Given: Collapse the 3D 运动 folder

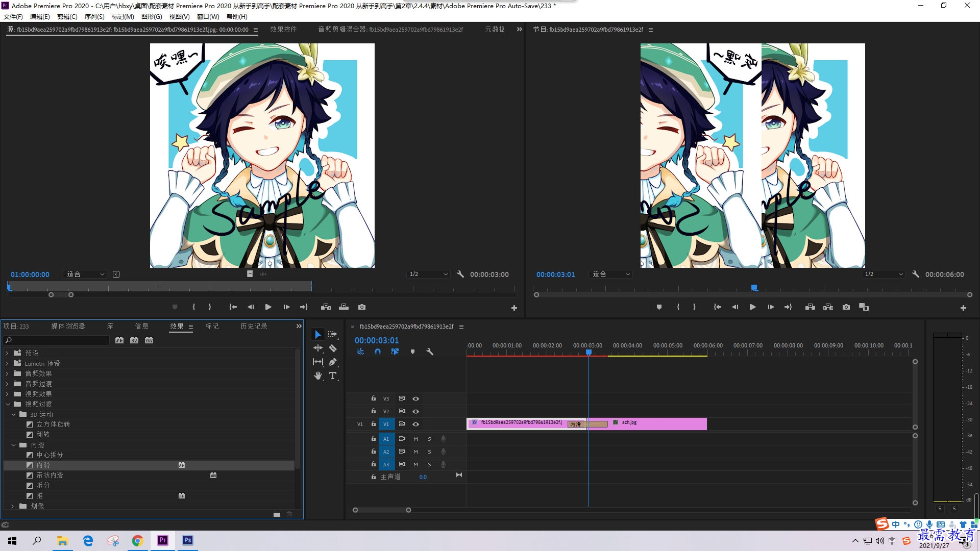Looking at the screenshot, I should coord(13,414).
